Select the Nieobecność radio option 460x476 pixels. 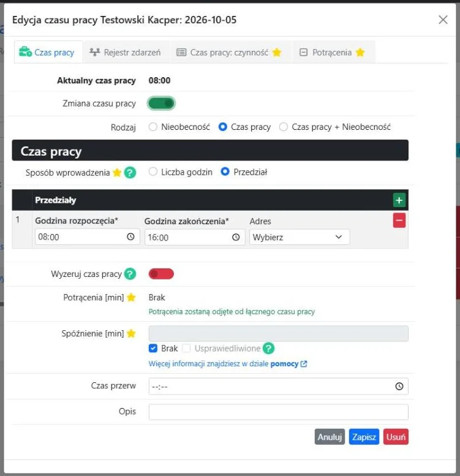click(153, 127)
